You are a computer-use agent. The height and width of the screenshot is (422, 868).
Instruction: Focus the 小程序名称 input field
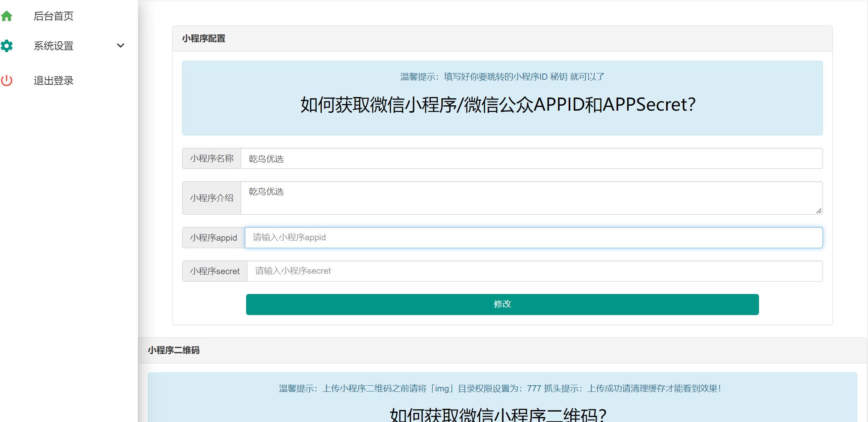pos(531,159)
